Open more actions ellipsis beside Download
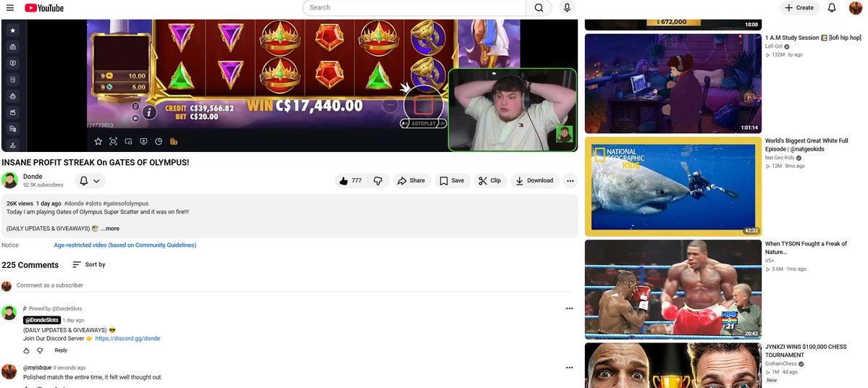This screenshot has height=388, width=868. point(570,180)
